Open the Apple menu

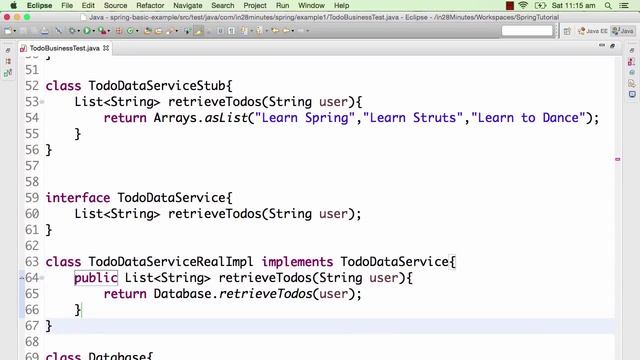tap(13, 6)
